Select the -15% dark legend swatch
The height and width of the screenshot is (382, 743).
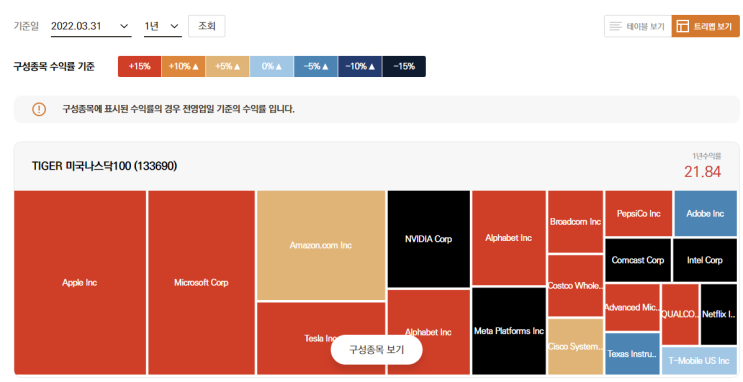tap(404, 66)
